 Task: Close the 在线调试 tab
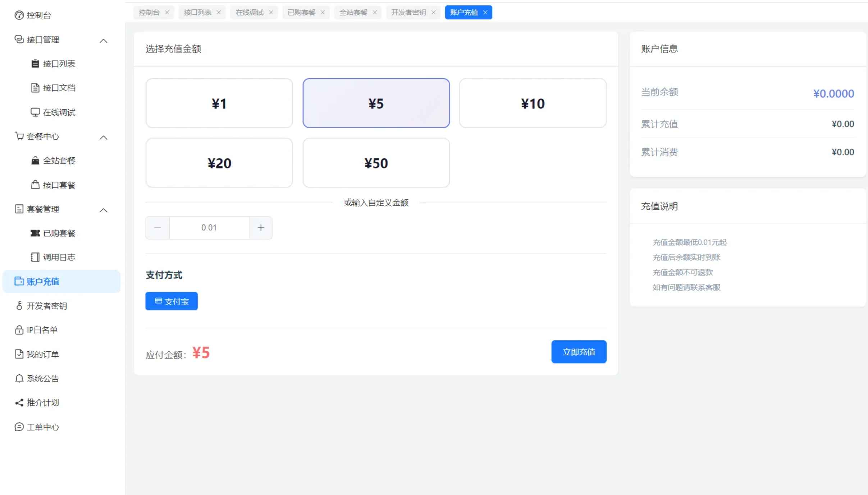pos(271,13)
